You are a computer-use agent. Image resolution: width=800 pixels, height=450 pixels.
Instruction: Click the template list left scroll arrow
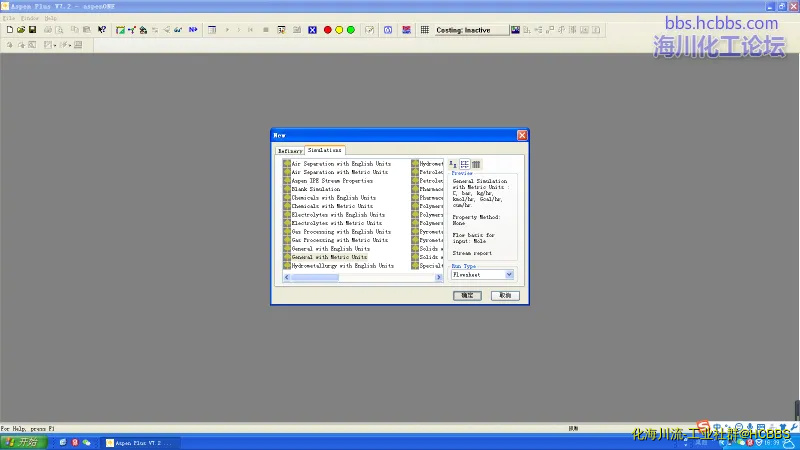tap(287, 278)
